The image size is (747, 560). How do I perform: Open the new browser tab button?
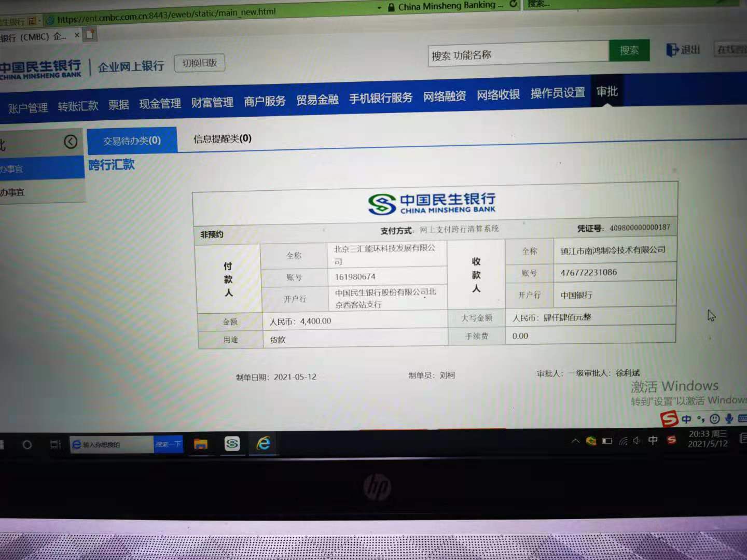pyautogui.click(x=90, y=35)
